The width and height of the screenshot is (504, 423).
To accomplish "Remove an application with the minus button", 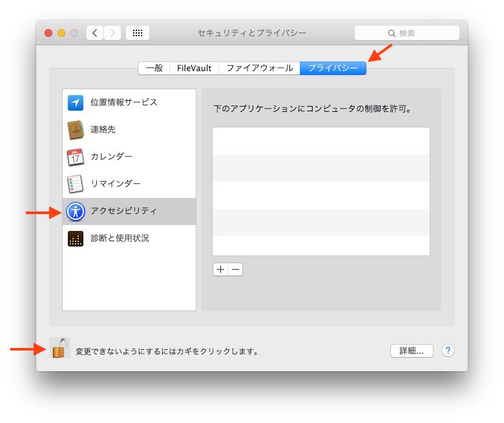I will [x=235, y=269].
